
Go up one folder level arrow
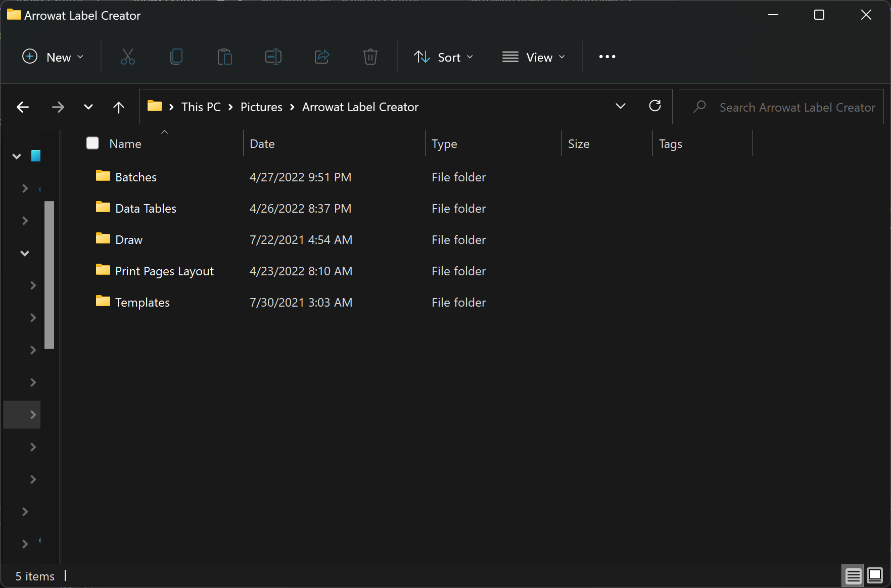coord(119,107)
